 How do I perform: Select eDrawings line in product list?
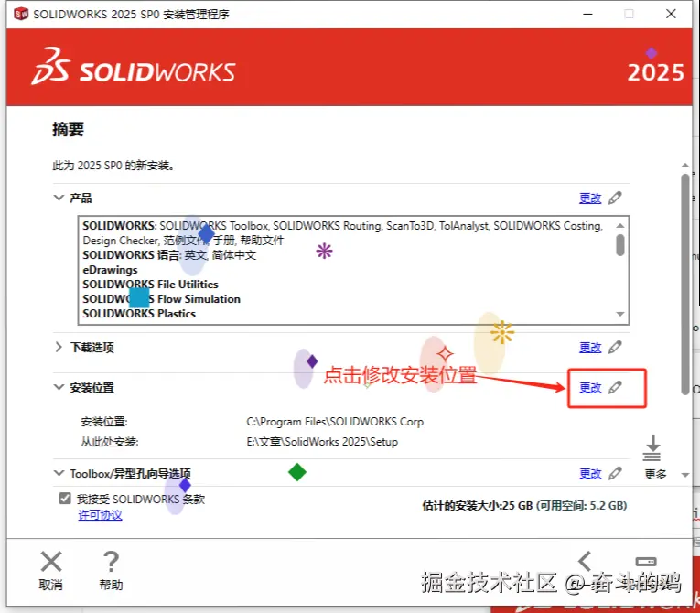click(110, 270)
